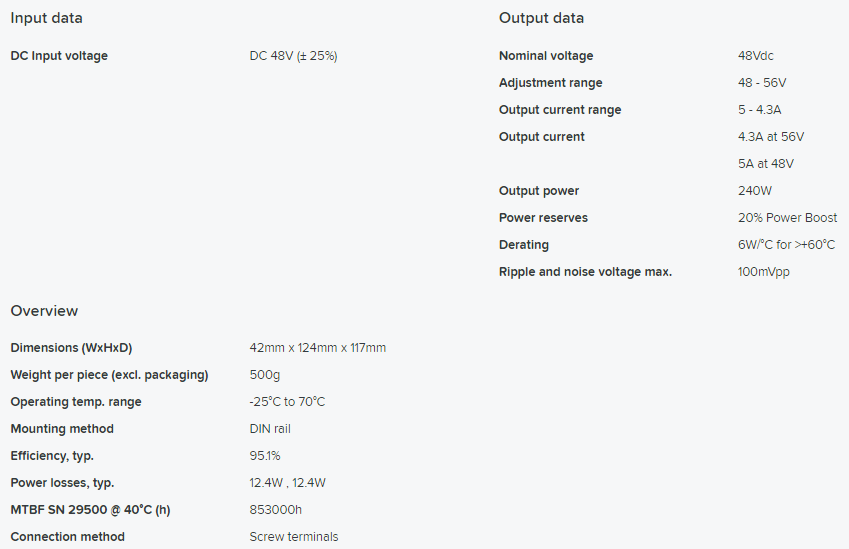Select the DC Input voltage label
This screenshot has height=549, width=849.
pos(59,56)
